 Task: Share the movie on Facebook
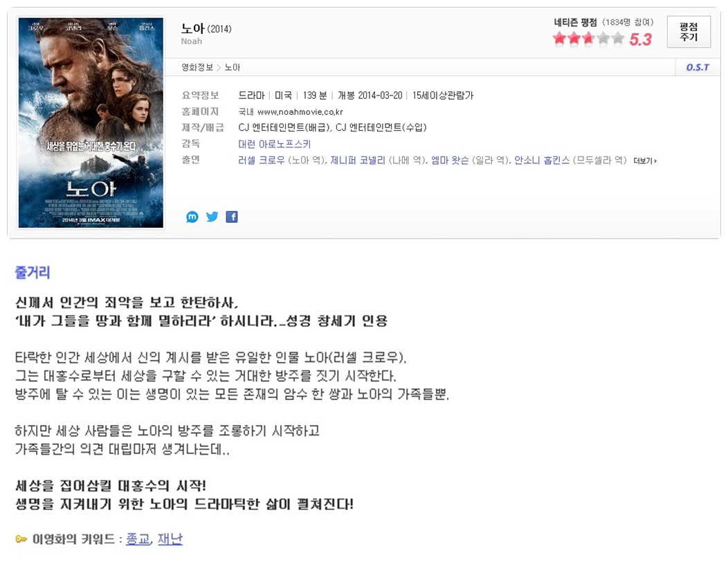click(x=232, y=217)
